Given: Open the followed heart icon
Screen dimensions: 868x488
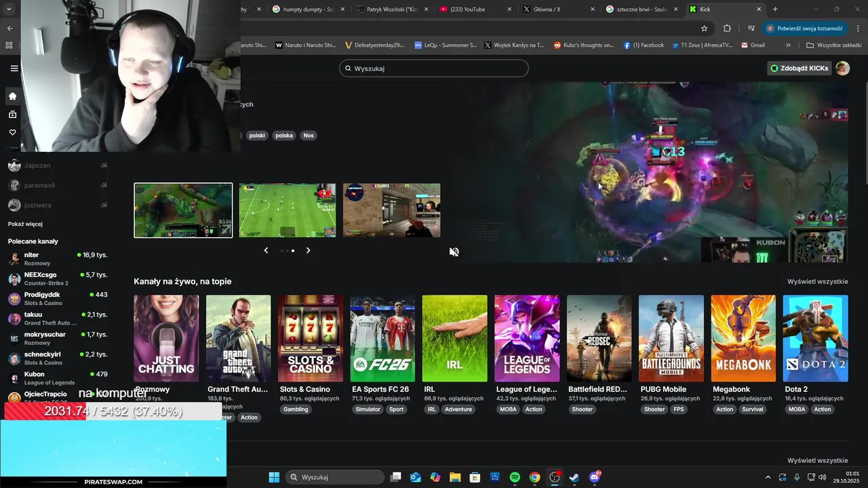Looking at the screenshot, I should tap(12, 133).
